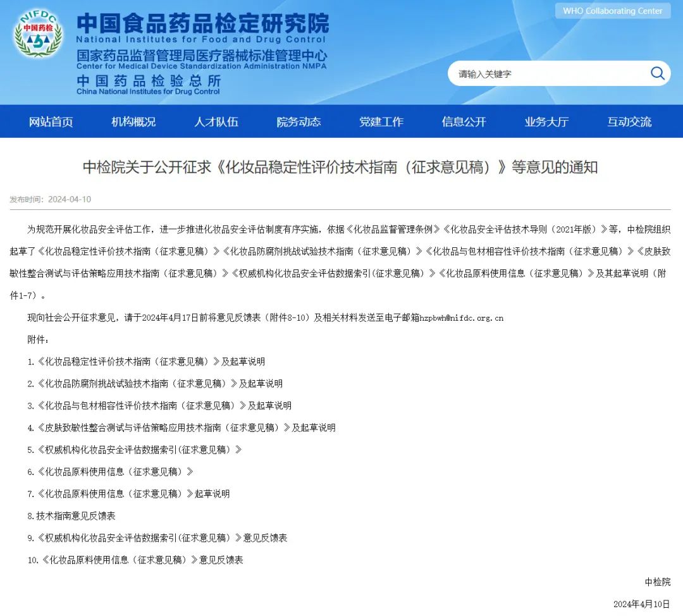Click the WHO Collaborating Center badge
Image resolution: width=683 pixels, height=616 pixels.
(612, 11)
